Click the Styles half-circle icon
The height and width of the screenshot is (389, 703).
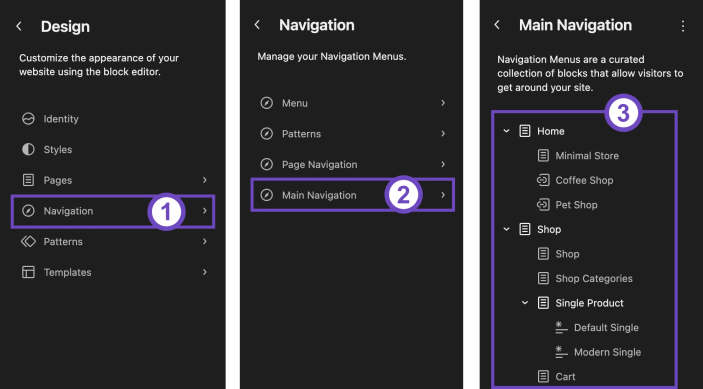point(28,149)
